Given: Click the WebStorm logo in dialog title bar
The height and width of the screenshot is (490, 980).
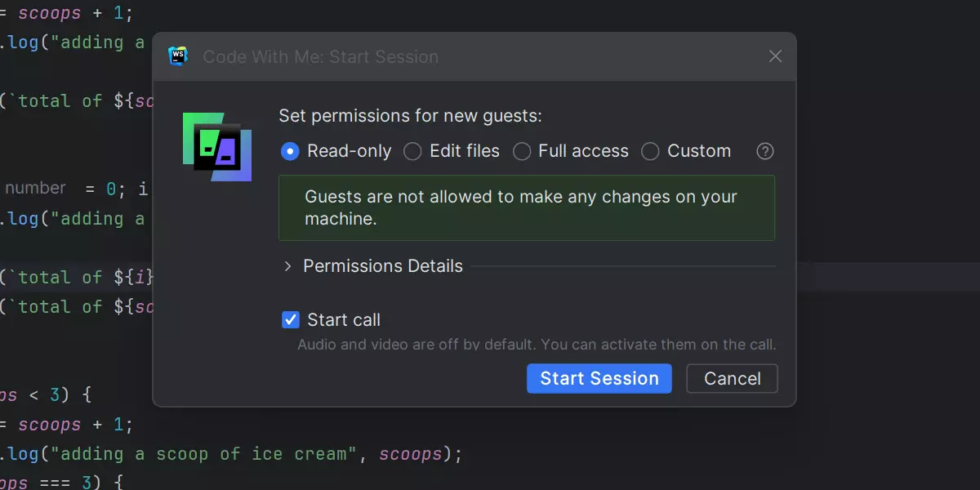Looking at the screenshot, I should tap(178, 56).
